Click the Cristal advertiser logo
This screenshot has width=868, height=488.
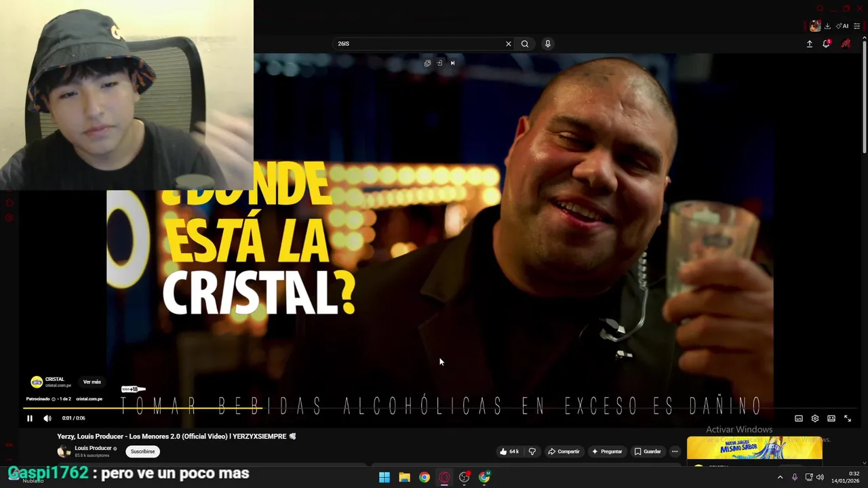tap(37, 382)
